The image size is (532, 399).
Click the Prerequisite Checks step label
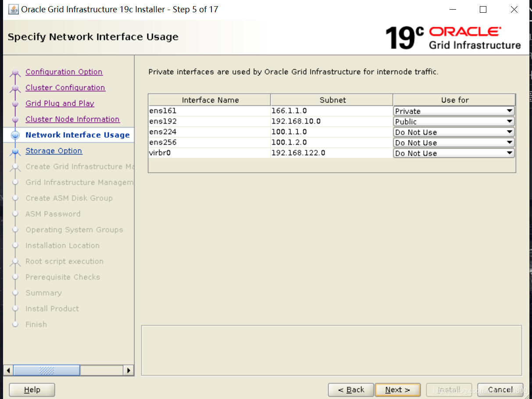[63, 277]
